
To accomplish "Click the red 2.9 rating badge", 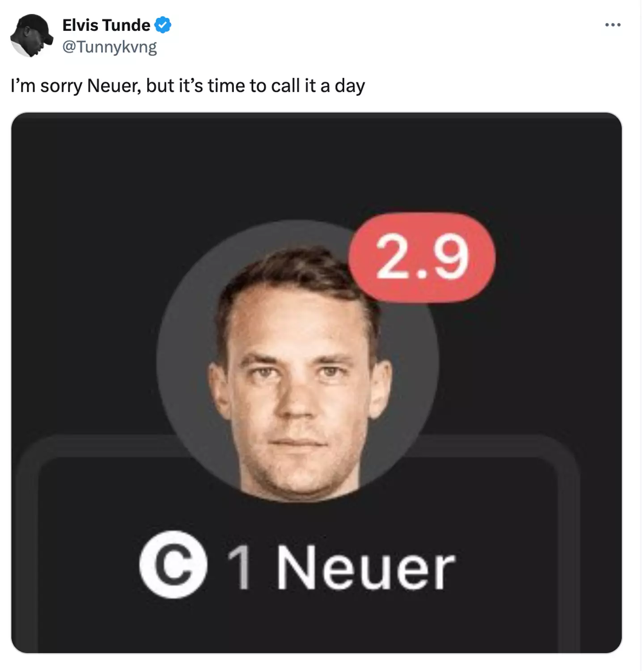I will coord(422,257).
